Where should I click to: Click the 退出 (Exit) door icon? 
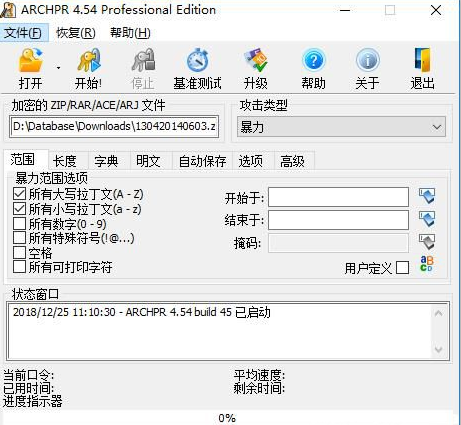[422, 60]
